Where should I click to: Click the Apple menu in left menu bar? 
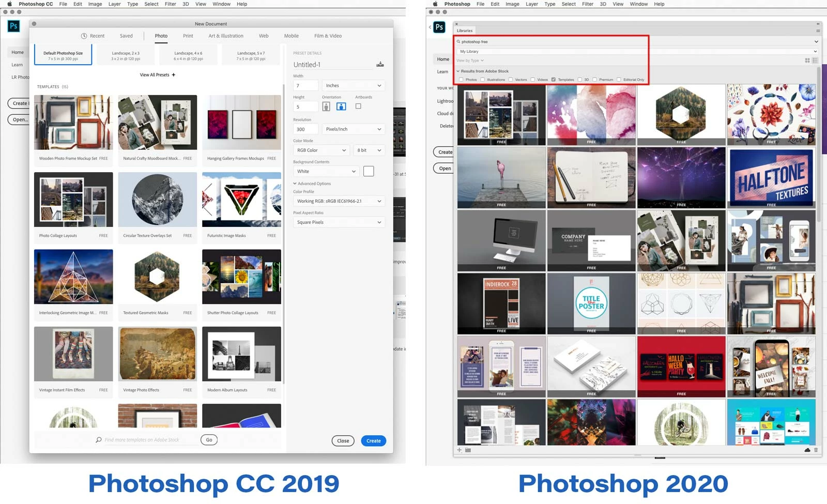pyautogui.click(x=9, y=4)
